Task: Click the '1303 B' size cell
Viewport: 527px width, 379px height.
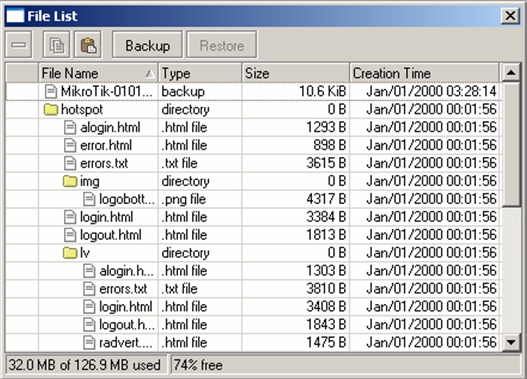Action: (326, 271)
